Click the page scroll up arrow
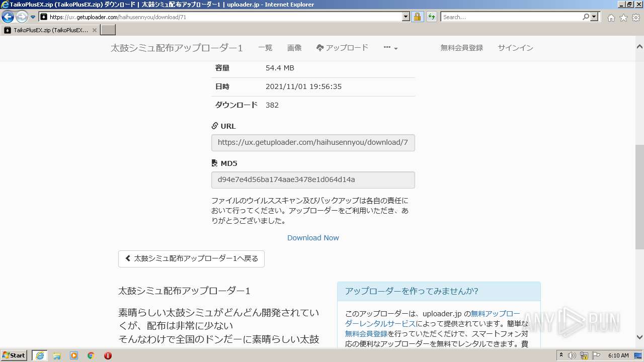 pos(639,46)
